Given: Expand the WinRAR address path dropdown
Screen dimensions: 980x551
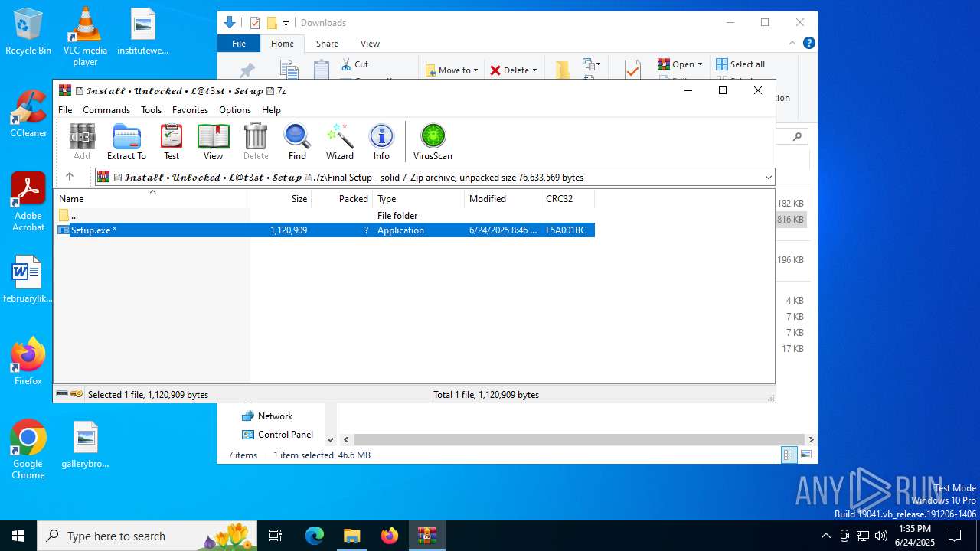Looking at the screenshot, I should [768, 178].
